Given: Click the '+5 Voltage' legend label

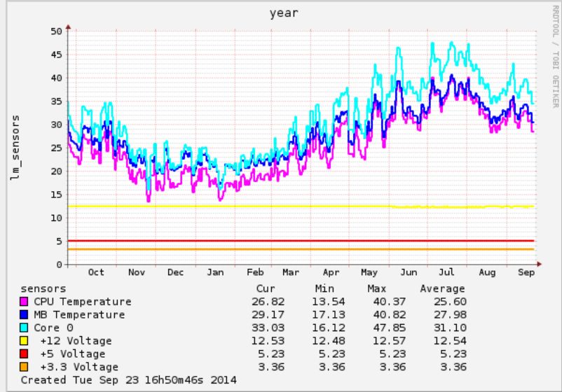Looking at the screenshot, I should [72, 353].
